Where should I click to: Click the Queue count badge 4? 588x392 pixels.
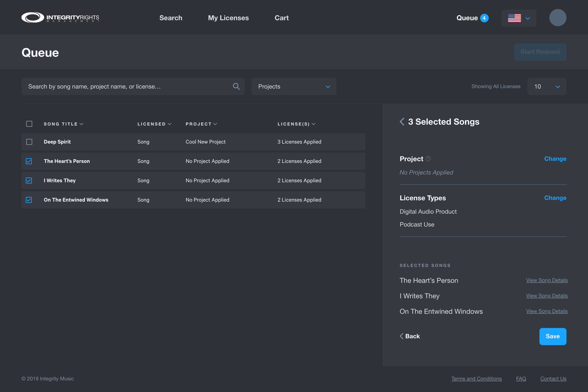(x=484, y=18)
